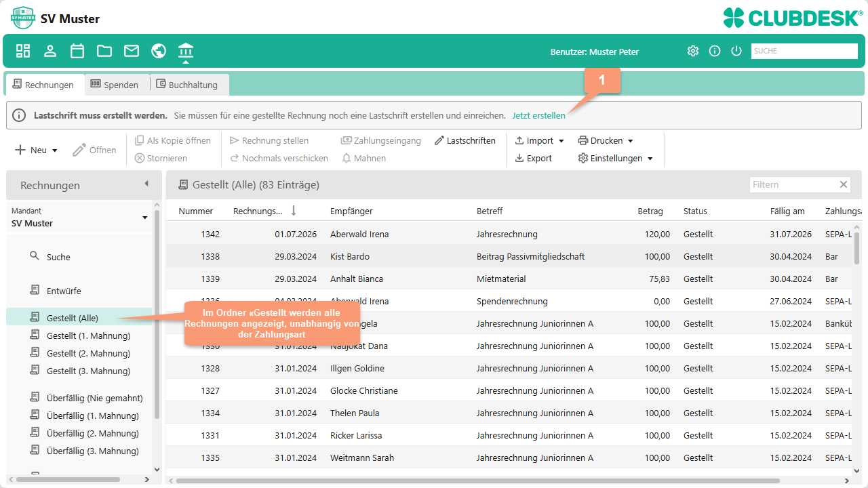This screenshot has width=868, height=488.
Task: Select the Gestellt (1. Mahnung) folder
Action: (x=79, y=335)
